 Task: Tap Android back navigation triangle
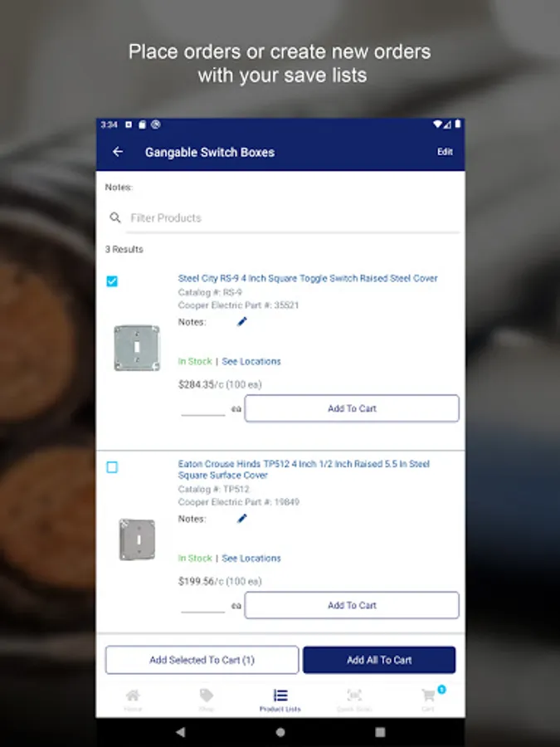click(x=181, y=732)
